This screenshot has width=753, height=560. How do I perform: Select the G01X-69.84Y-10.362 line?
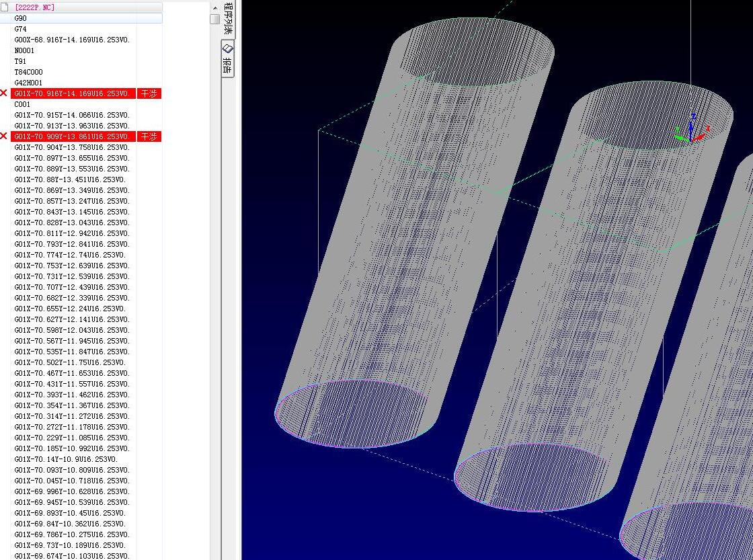point(70,524)
